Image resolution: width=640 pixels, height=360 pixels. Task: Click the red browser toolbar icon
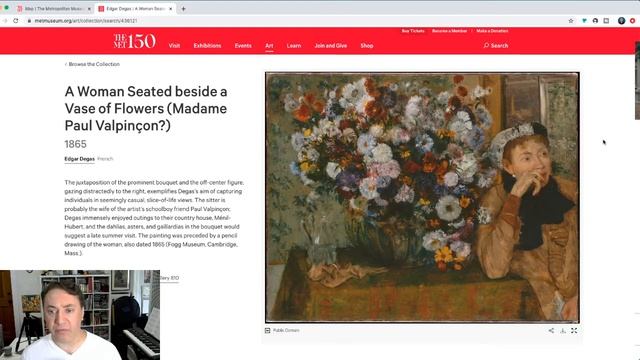point(632,21)
